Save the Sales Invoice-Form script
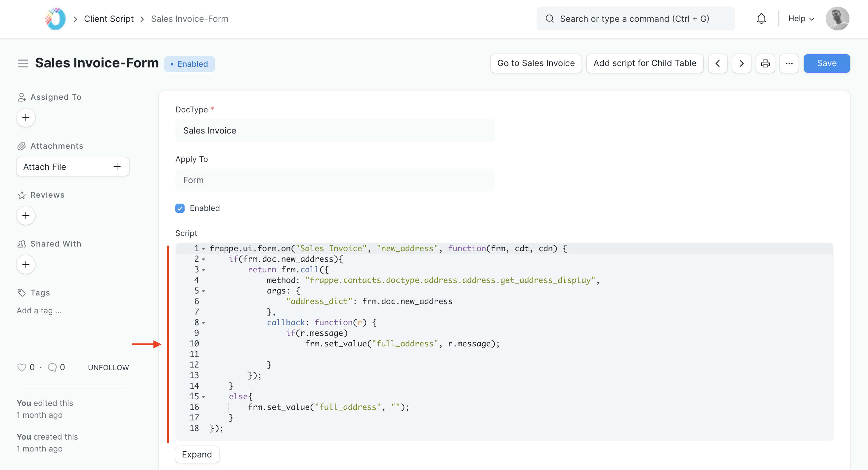 [826, 63]
